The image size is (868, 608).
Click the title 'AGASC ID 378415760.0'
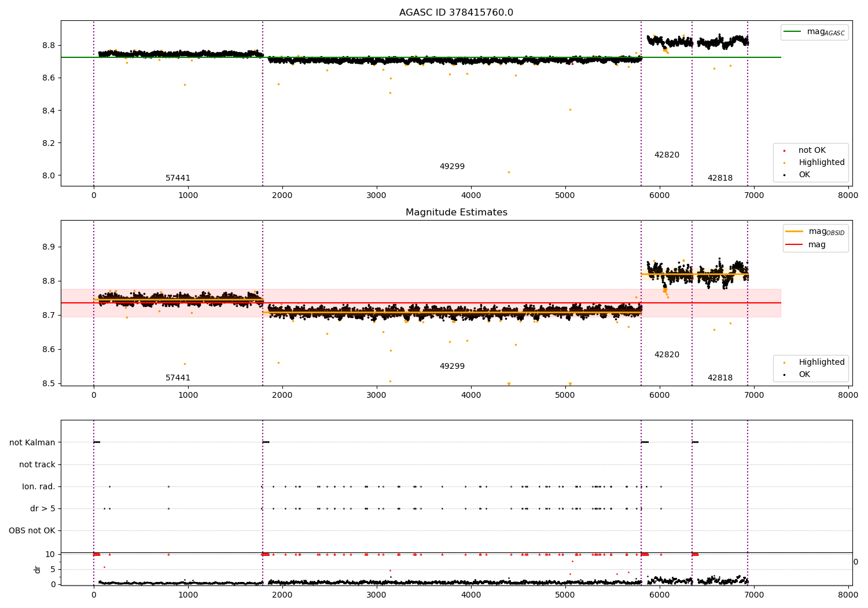[x=456, y=13]
